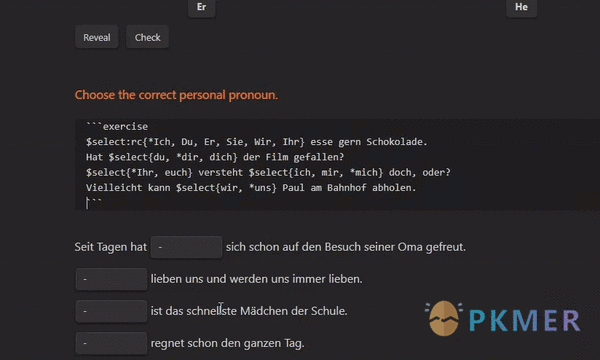Viewport: 600px width, 360px height.
Task: Select the 'Er' word chip
Action: (x=202, y=7)
